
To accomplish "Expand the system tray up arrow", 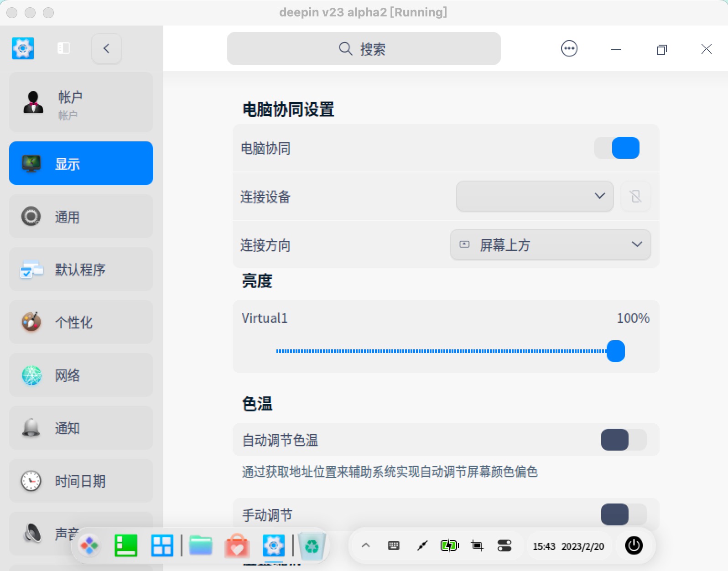I will [x=366, y=545].
